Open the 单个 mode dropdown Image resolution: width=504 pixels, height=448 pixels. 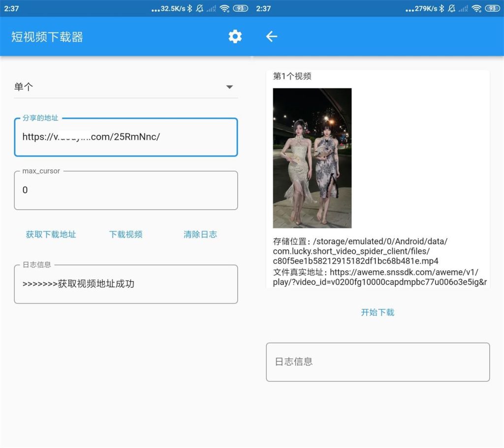126,87
